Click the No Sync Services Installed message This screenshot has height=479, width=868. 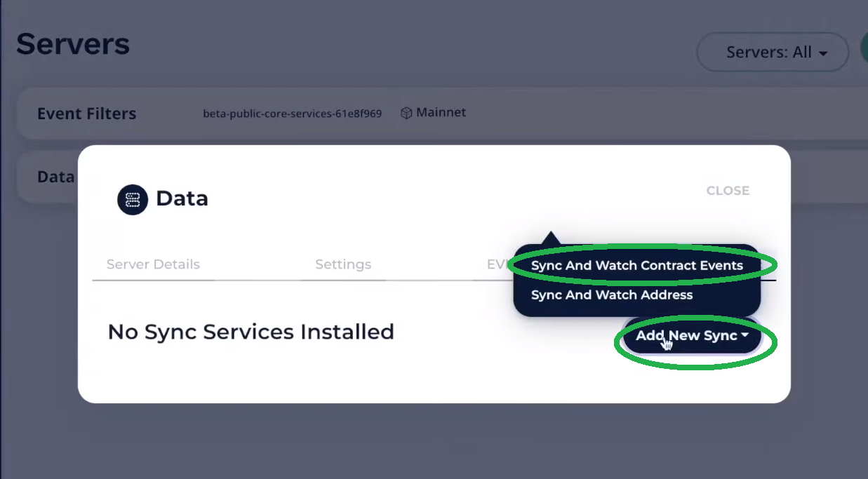[251, 332]
